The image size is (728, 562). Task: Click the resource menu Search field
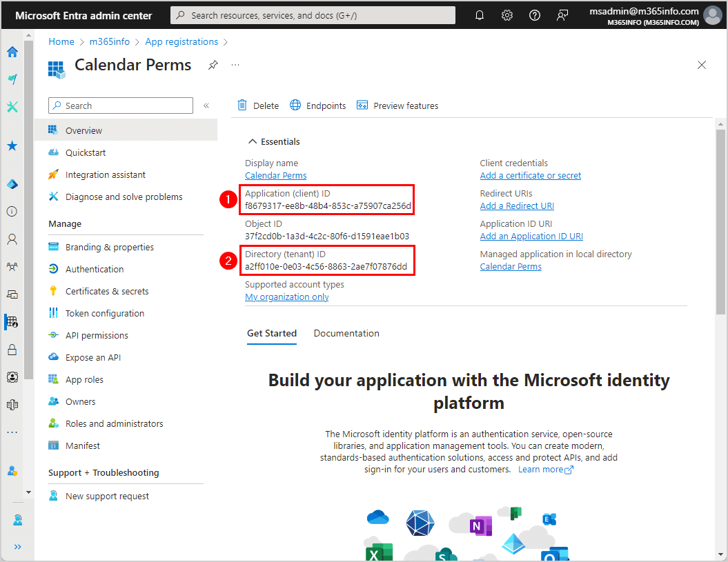(x=121, y=106)
